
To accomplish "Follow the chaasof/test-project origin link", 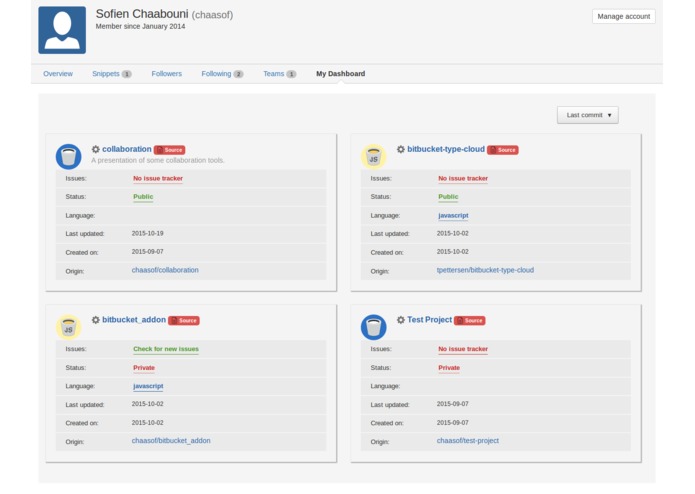I will pos(468,441).
